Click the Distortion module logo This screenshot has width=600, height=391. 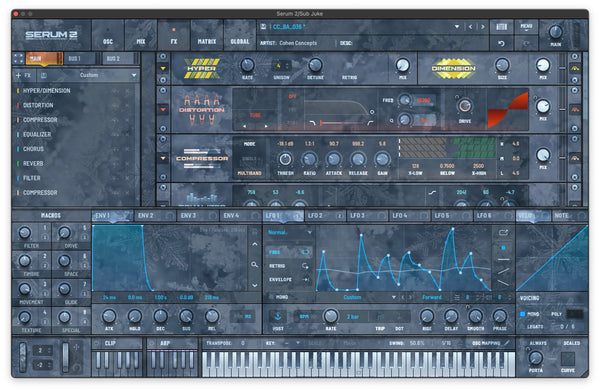click(202, 110)
